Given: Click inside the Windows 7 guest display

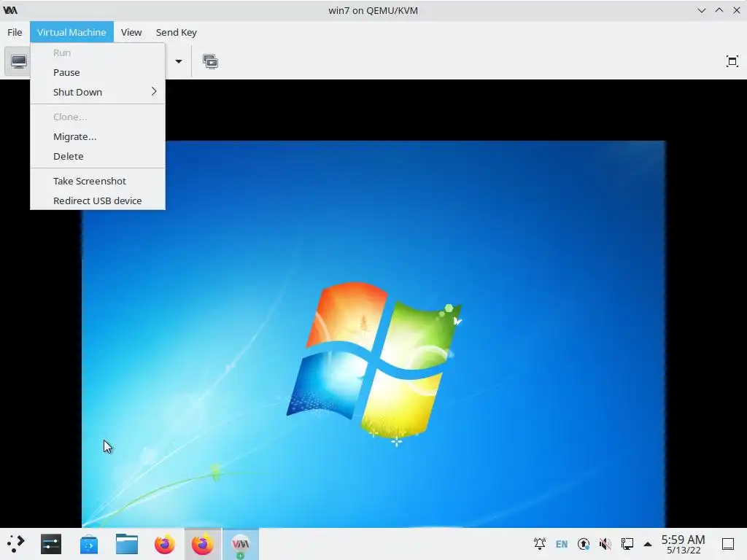Looking at the screenshot, I should (x=373, y=334).
